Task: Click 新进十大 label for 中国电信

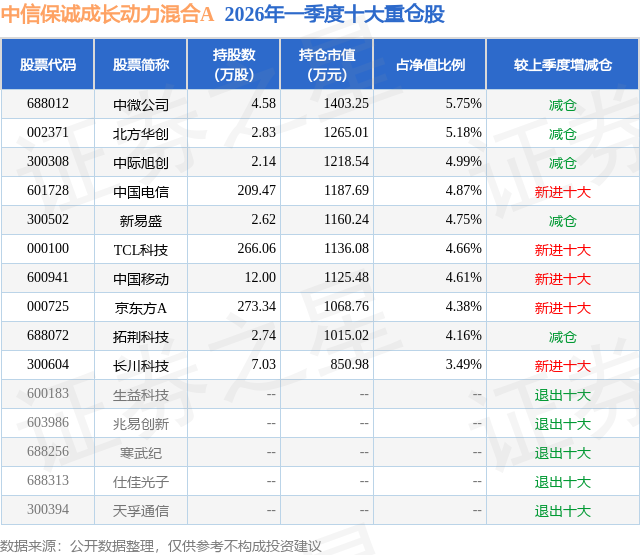Action: point(562,191)
